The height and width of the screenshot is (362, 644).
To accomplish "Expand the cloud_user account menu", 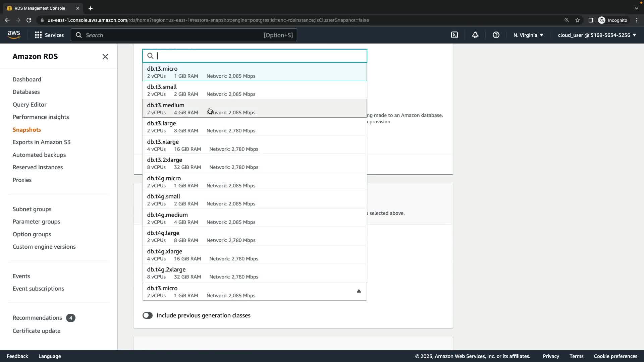I will coord(597,35).
